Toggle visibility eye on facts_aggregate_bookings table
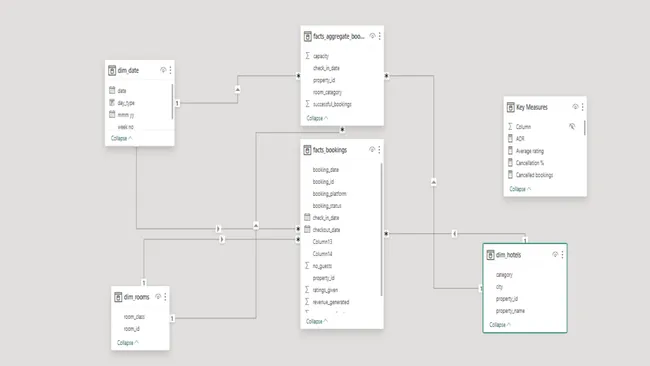 click(372, 36)
